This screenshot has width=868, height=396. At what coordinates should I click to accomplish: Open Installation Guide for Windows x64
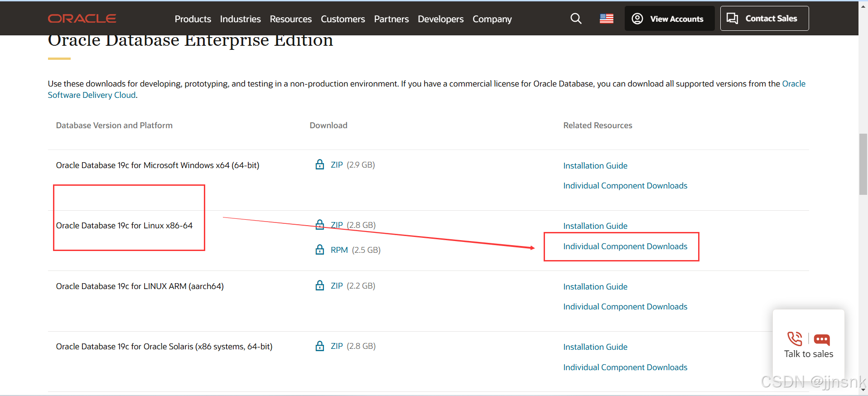tap(595, 166)
